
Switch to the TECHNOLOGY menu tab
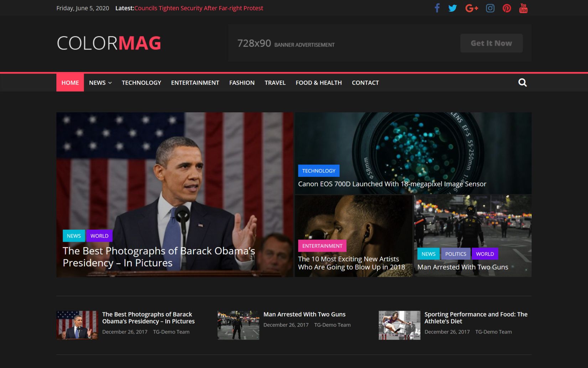coord(141,82)
